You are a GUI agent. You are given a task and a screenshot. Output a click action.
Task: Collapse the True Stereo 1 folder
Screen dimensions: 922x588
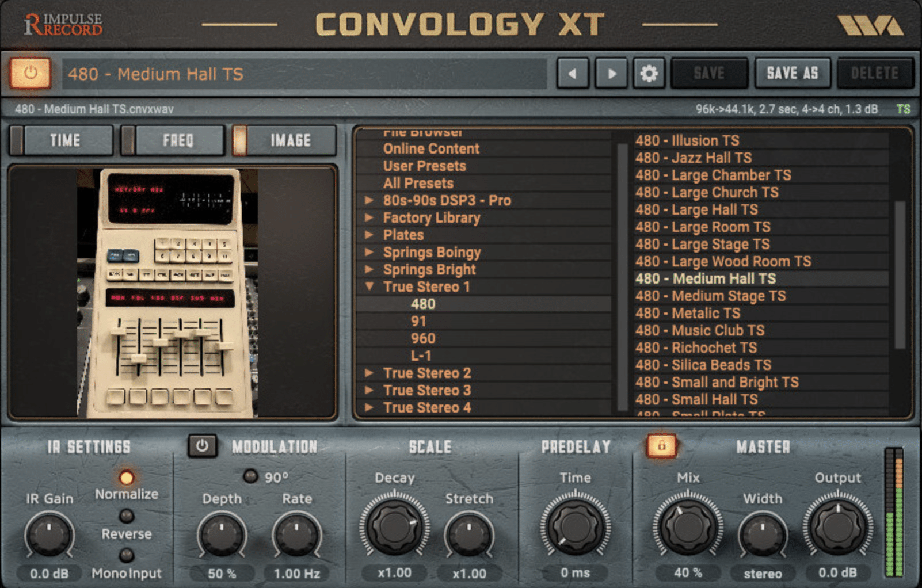coord(369,287)
